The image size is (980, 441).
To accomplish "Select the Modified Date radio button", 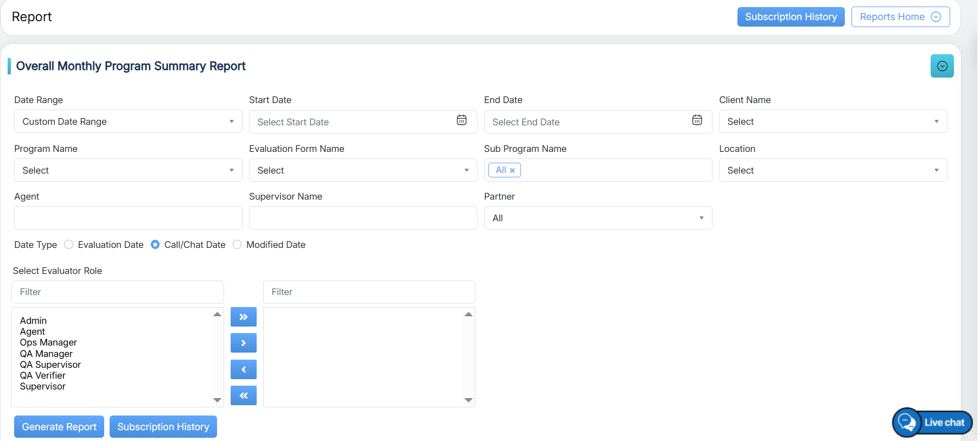I will tap(237, 245).
